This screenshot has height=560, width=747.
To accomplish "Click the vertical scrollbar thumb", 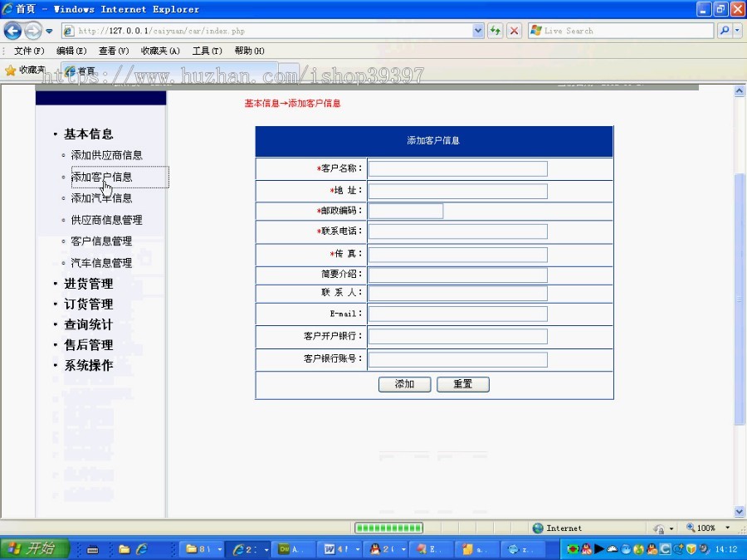I will pos(740,299).
